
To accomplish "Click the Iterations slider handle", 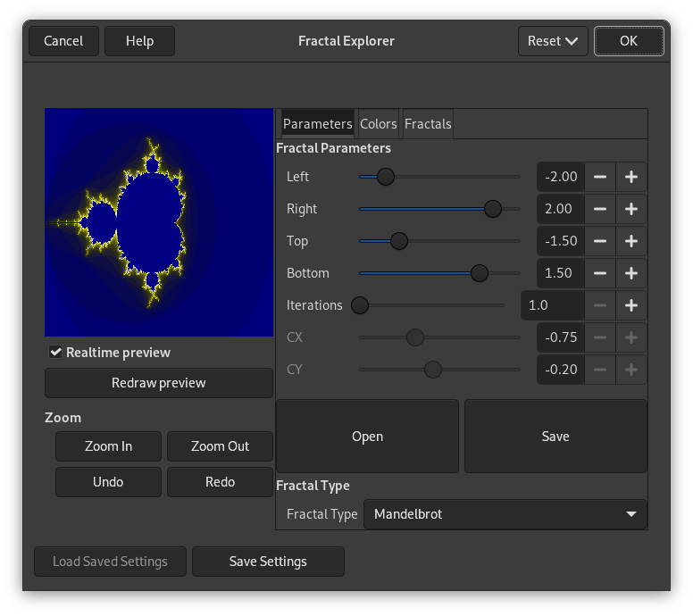I will (x=360, y=305).
